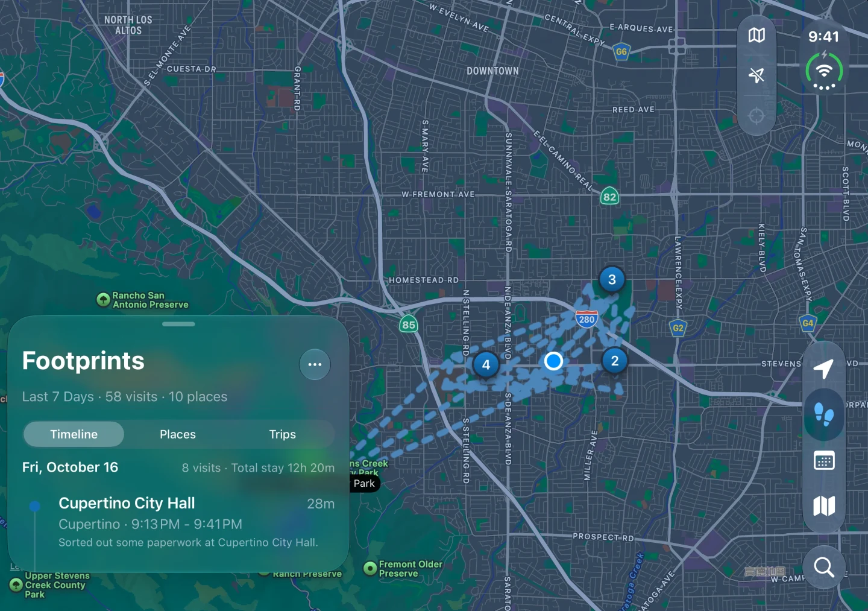Tap Fremont Older Preserve park icon
This screenshot has height=611, width=868.
tap(370, 568)
